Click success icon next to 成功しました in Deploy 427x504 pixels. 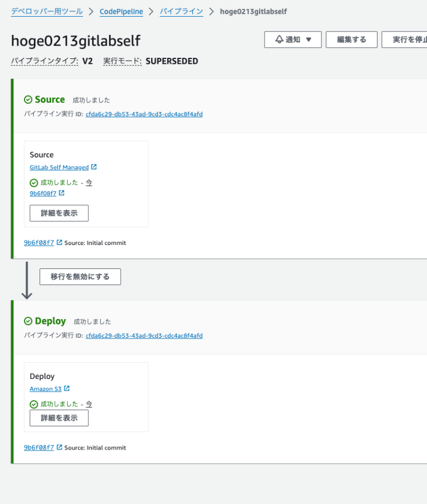[33, 404]
